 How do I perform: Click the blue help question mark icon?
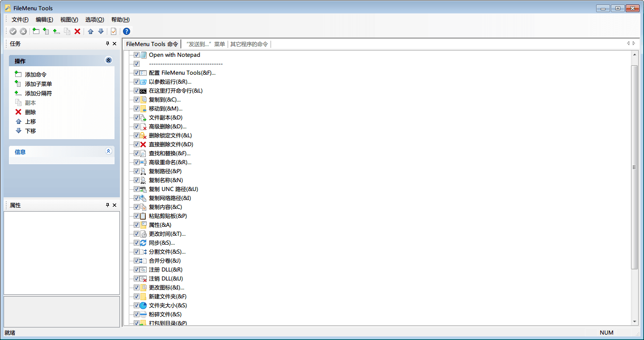tap(127, 31)
